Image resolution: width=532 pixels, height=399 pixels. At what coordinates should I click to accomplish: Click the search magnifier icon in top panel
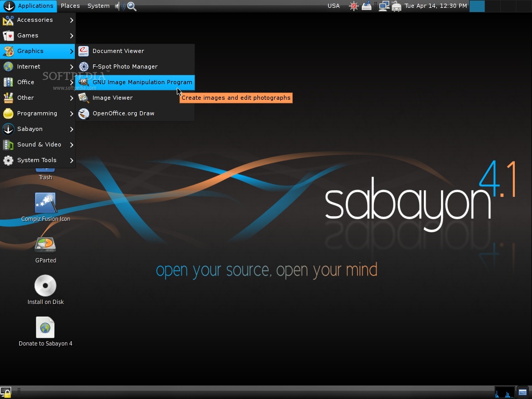[x=132, y=6]
